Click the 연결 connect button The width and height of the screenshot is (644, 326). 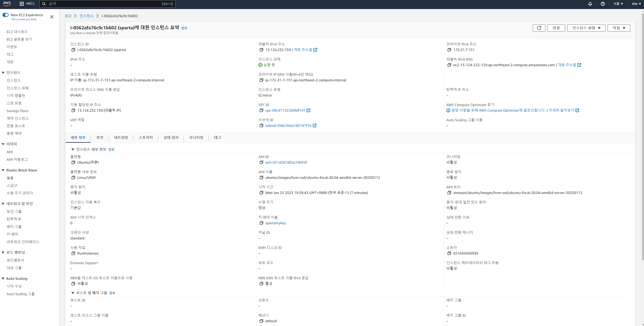556,28
